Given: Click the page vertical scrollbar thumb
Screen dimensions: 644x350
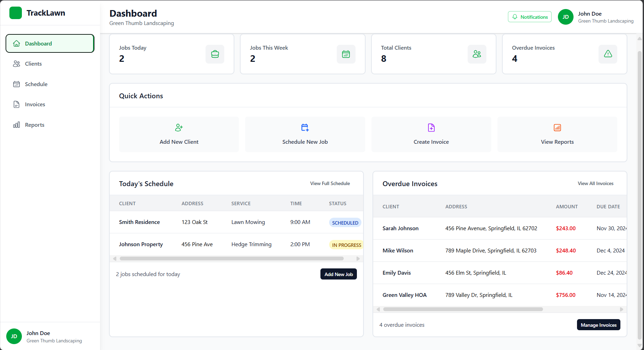Looking at the screenshot, I should (639, 194).
